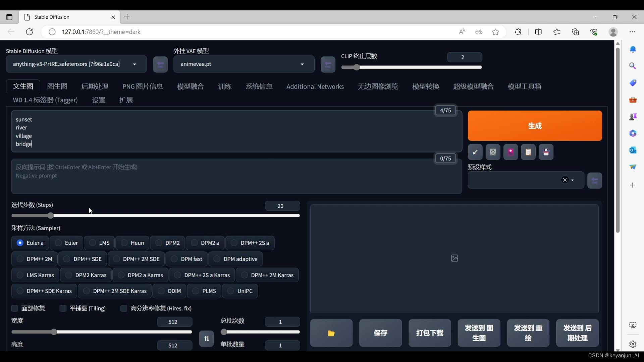Adjust the 迭代步数 (Steps) slider

click(x=156, y=216)
